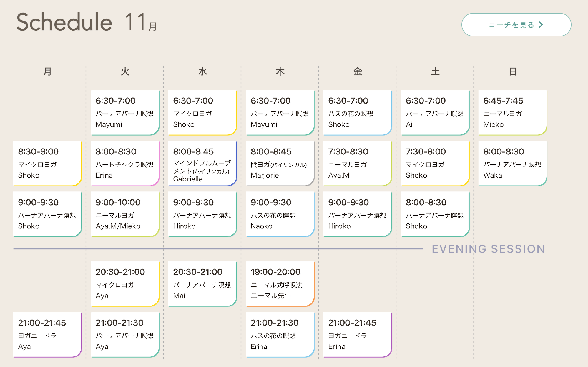The height and width of the screenshot is (367, 588).
Task: Click the 月 column header
Action: [47, 71]
